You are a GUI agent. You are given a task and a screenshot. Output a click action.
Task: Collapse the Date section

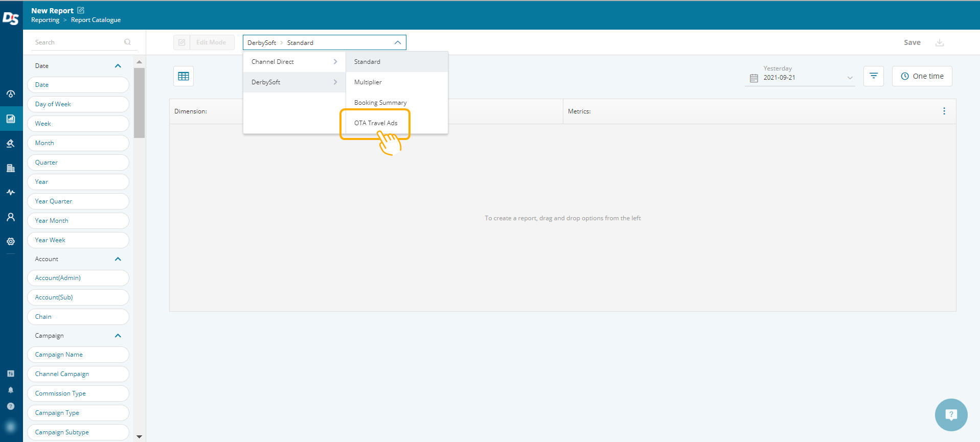[118, 66]
